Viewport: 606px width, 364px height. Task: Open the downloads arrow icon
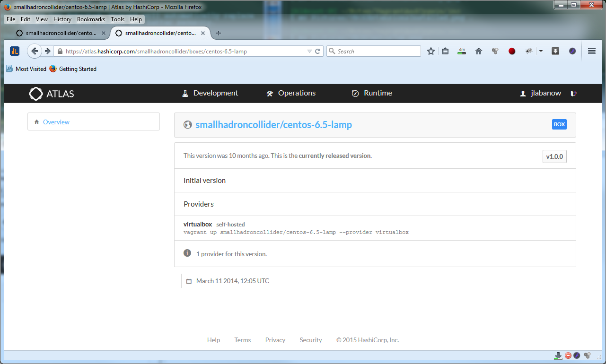pos(555,51)
